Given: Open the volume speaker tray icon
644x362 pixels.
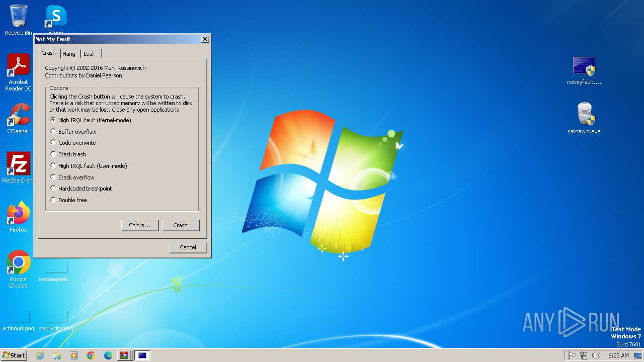Looking at the screenshot, I should [596, 355].
